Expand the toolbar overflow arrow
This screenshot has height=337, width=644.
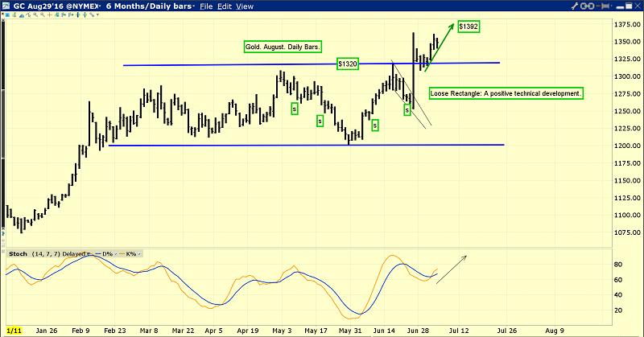(97, 14)
